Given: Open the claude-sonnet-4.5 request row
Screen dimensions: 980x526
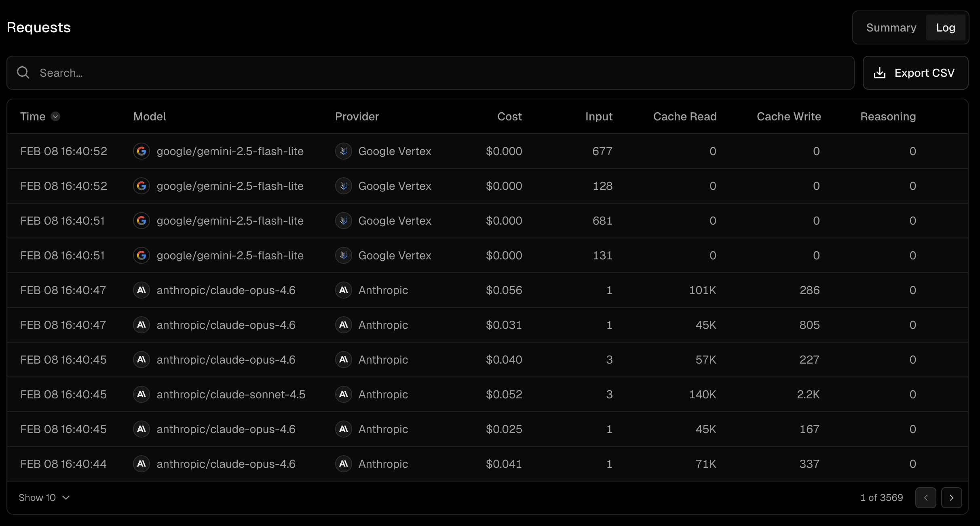Looking at the screenshot, I should [x=231, y=394].
